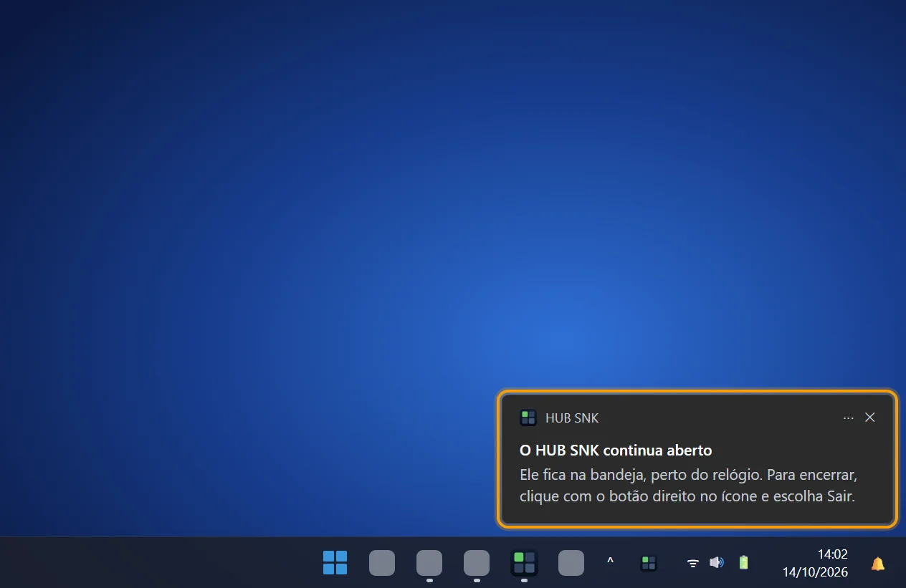Viewport: 906px width, 588px height.
Task: Open the Wi-Fi network icon
Action: 693,563
